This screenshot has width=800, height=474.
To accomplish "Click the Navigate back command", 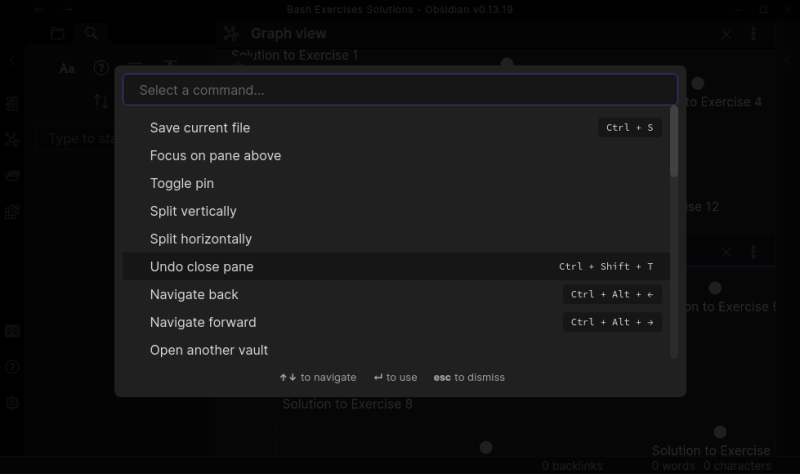I will [194, 295].
